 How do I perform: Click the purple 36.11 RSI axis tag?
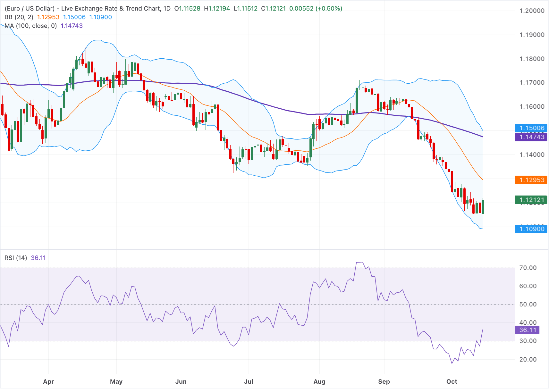pos(527,330)
